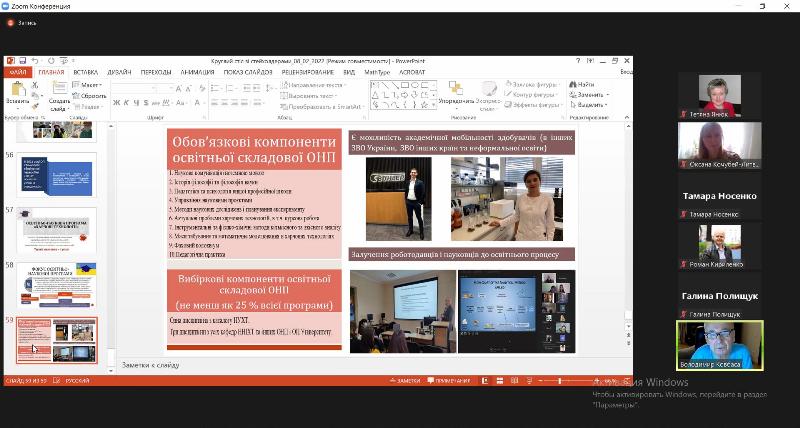Toggle bold (Ж) text formatting
Screen dimensions: 800x428
point(116,102)
